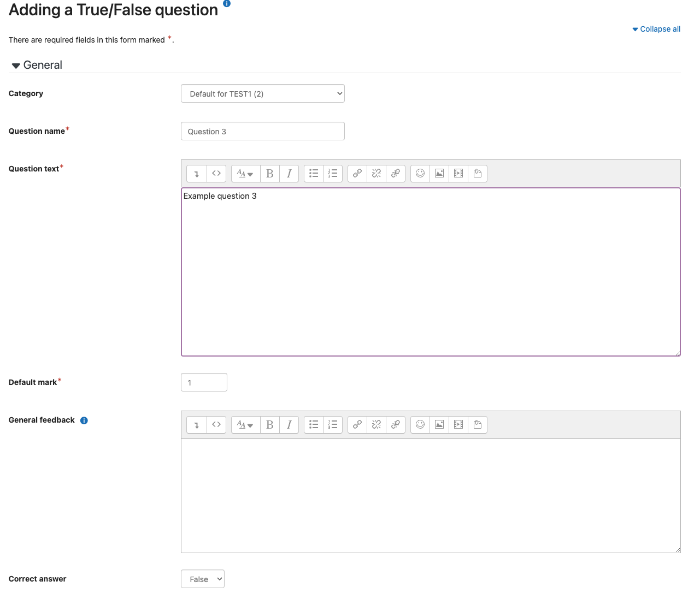Insert image in Question text editor

coord(439,174)
